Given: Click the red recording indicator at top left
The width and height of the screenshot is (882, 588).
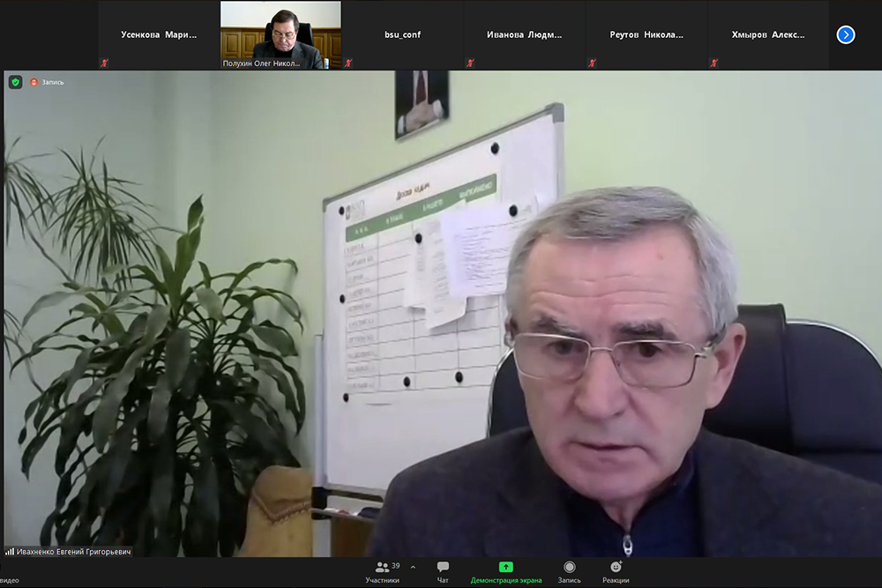Looking at the screenshot, I should 34,82.
